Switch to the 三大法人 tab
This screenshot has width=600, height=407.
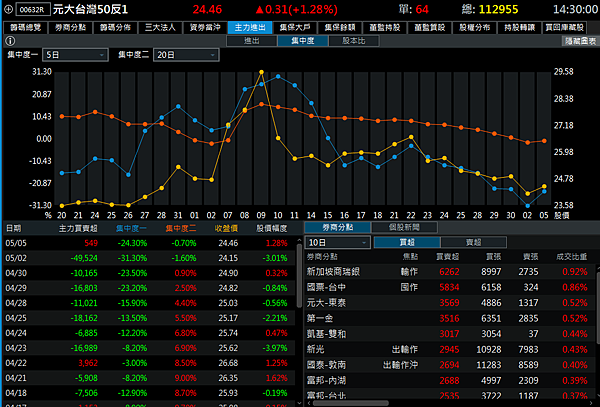(161, 27)
